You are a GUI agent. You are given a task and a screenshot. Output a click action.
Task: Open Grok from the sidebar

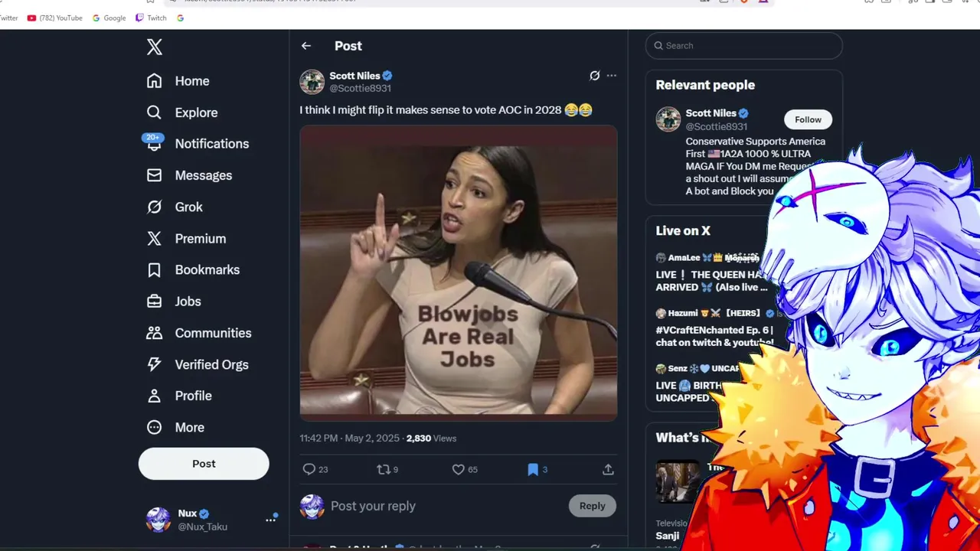(188, 207)
